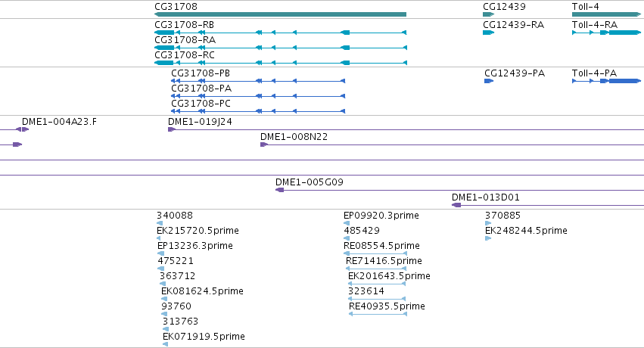Click the CG12439-RA transcript arrow
This screenshot has height=348, width=644.
488,33
